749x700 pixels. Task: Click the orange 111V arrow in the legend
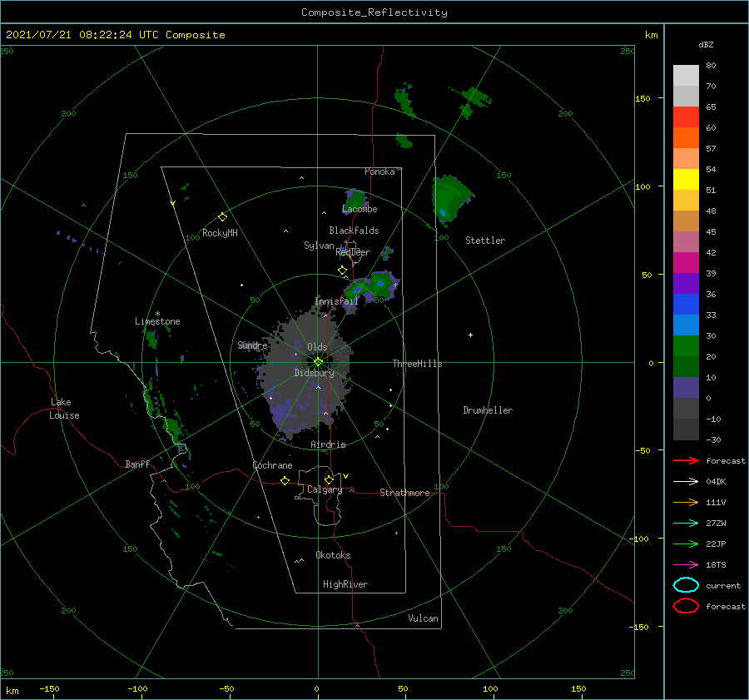pyautogui.click(x=686, y=502)
